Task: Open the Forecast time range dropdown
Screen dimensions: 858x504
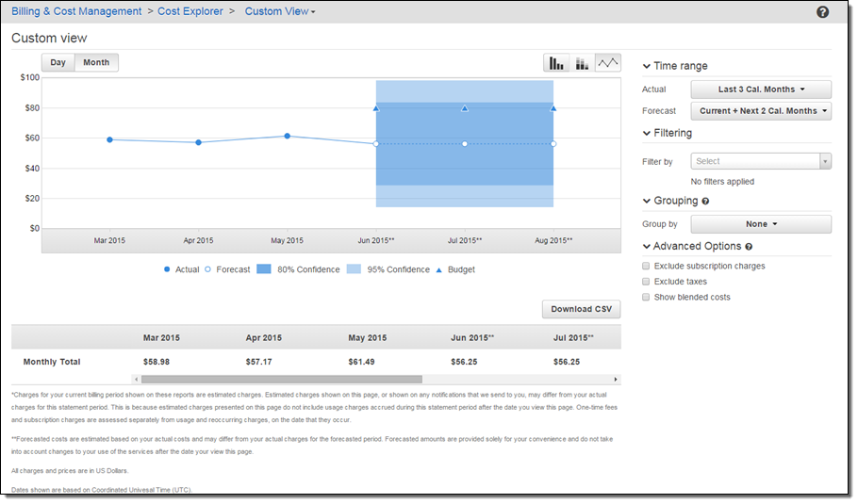Action: tap(761, 111)
